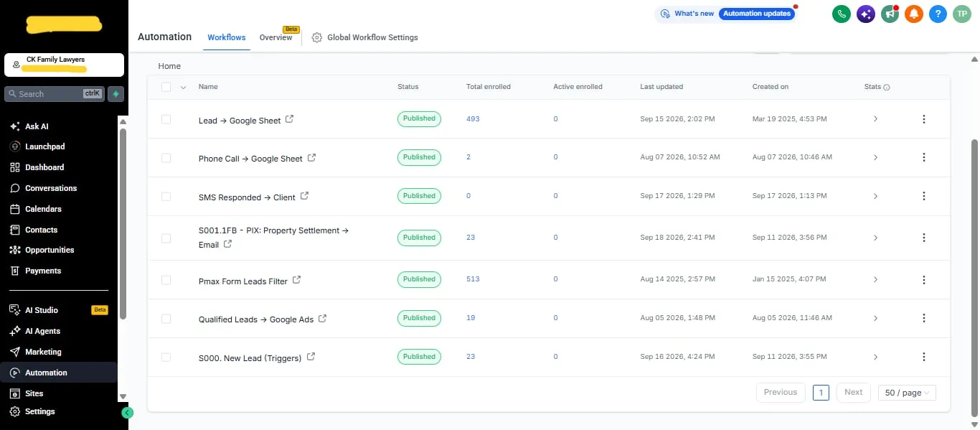Screen dimensions: 980x430
Task: Open the orange notifications bell
Action: click(913, 14)
